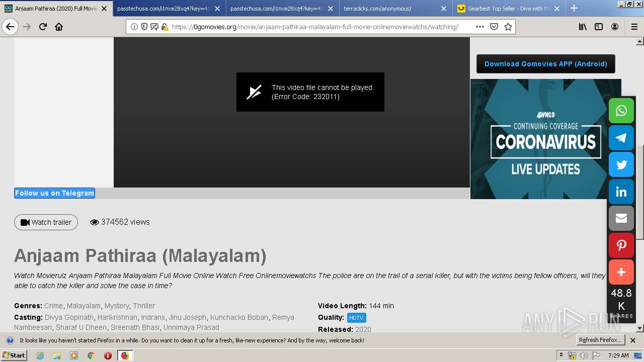Viewport: 644px width, 362px height.
Task: Open the Crime genre link
Action: pyautogui.click(x=54, y=306)
